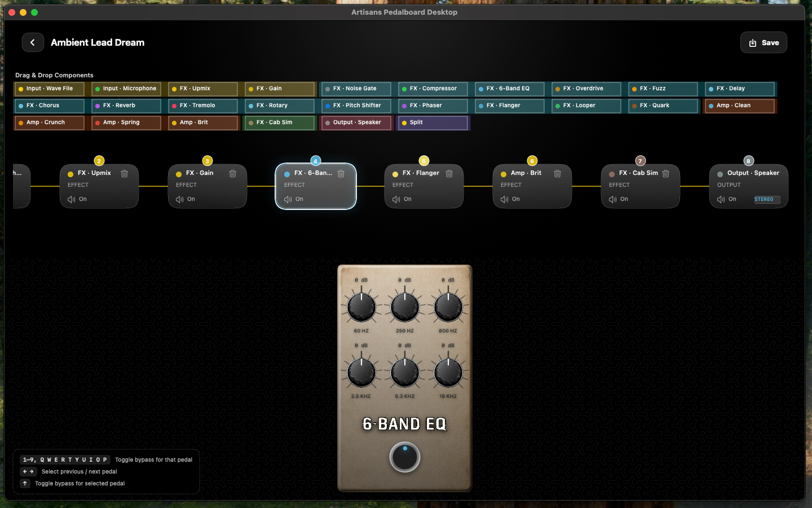Image resolution: width=812 pixels, height=508 pixels.
Task: Click the 250 HZ knob
Action: click(405, 307)
